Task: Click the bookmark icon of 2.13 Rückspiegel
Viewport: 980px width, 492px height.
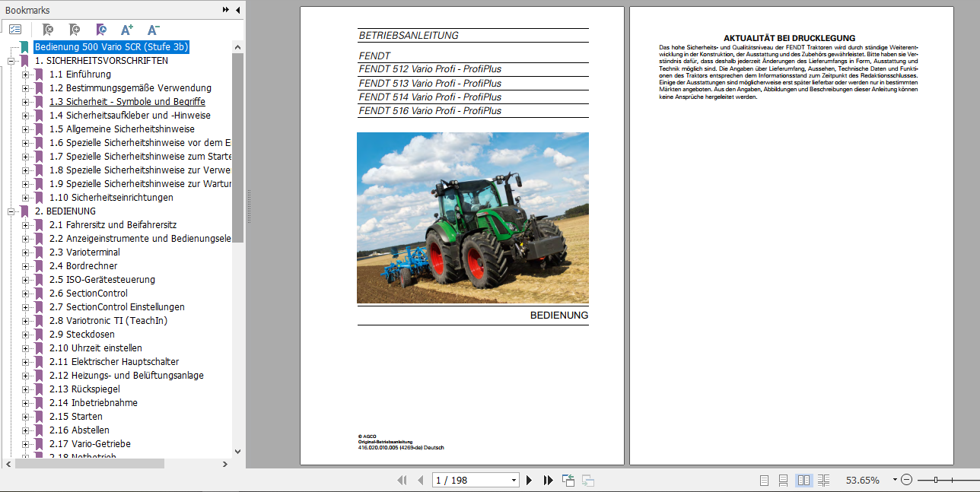Action: point(39,389)
